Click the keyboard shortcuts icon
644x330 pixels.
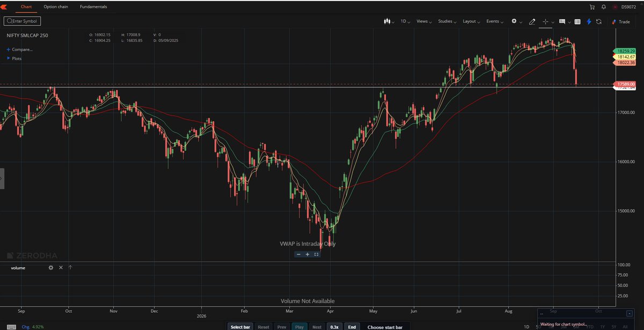click(11, 327)
